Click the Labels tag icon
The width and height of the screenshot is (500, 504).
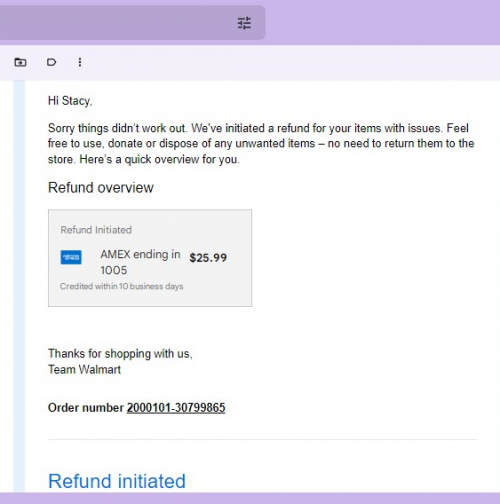pyautogui.click(x=51, y=62)
